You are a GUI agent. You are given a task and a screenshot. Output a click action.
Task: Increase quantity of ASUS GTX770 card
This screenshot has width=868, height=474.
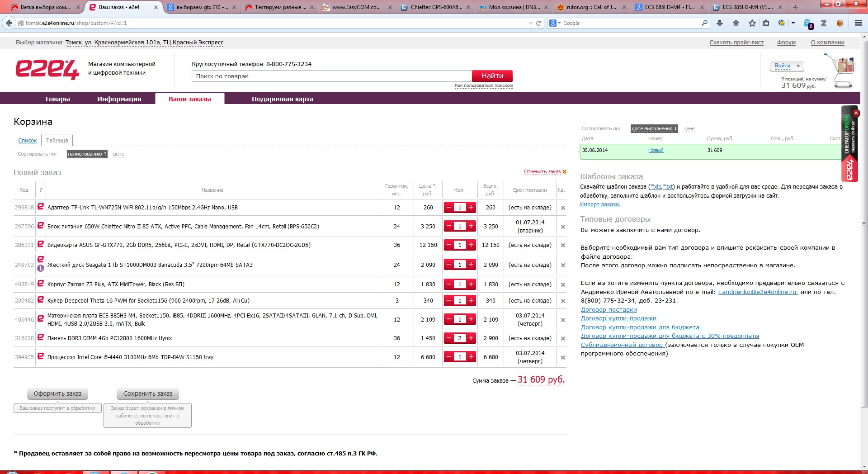[471, 245]
